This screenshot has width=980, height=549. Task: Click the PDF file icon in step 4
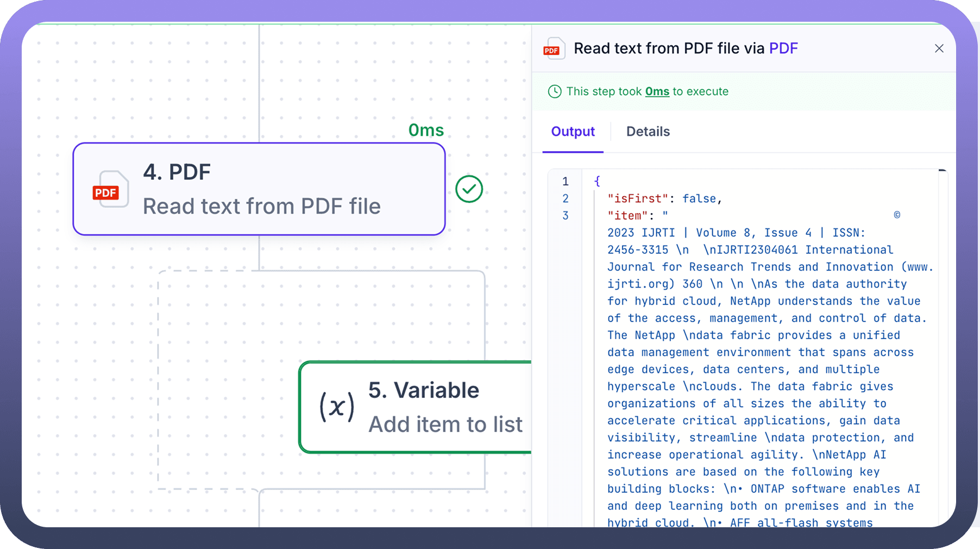(110, 190)
